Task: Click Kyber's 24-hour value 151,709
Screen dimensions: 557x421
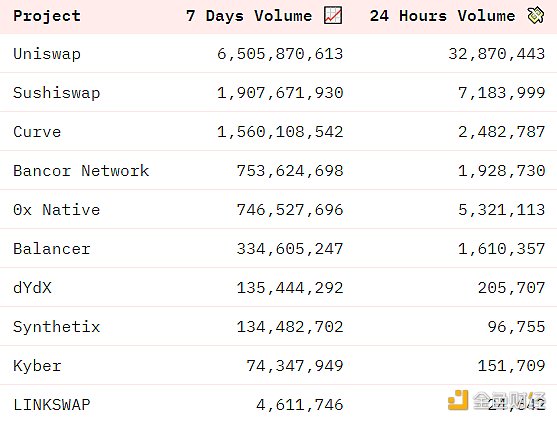Action: tap(511, 366)
